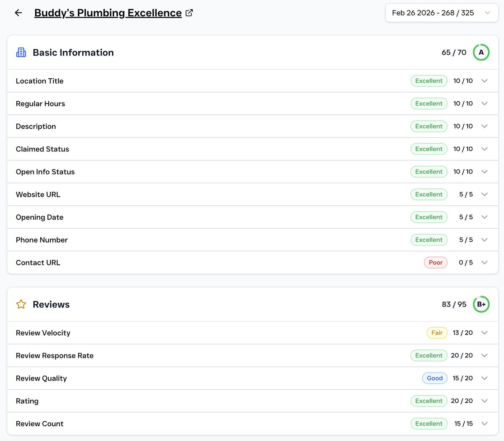Click the Excellent badge on Review Response Rate

click(429, 355)
